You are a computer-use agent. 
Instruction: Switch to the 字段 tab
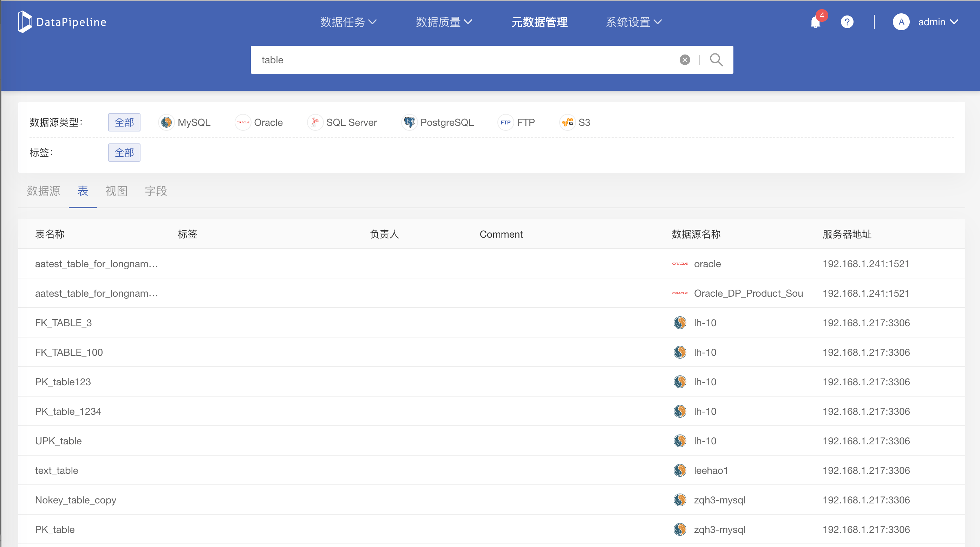(156, 191)
